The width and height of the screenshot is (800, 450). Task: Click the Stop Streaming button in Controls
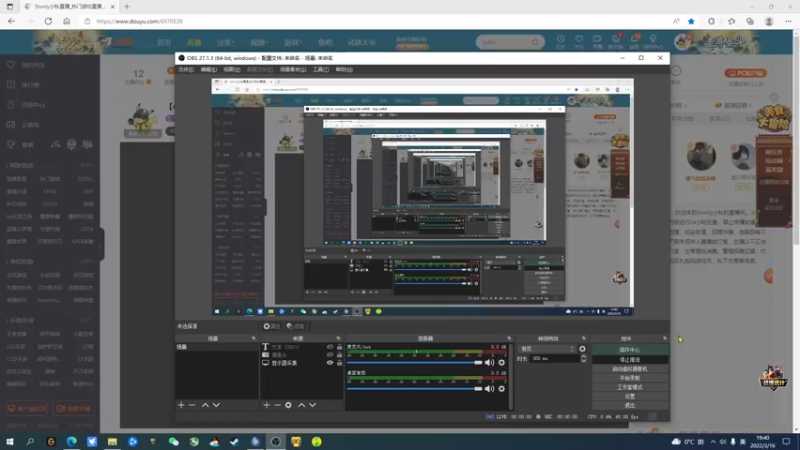click(x=630, y=359)
